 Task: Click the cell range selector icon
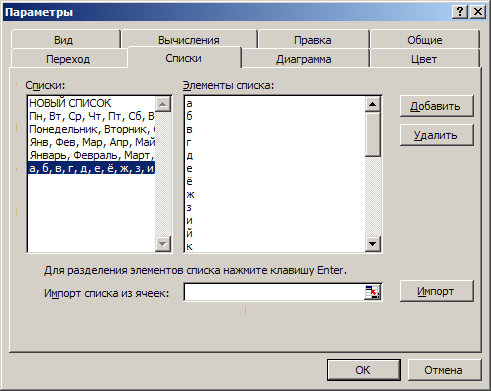point(373,292)
